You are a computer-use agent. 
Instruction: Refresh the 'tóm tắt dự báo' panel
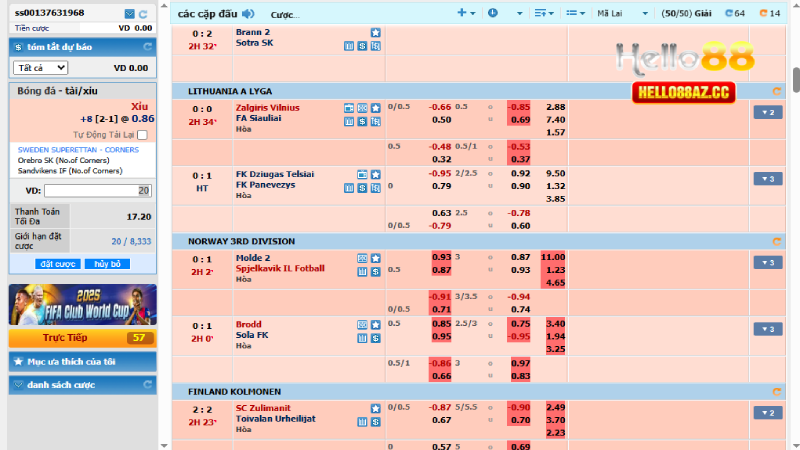point(147,47)
